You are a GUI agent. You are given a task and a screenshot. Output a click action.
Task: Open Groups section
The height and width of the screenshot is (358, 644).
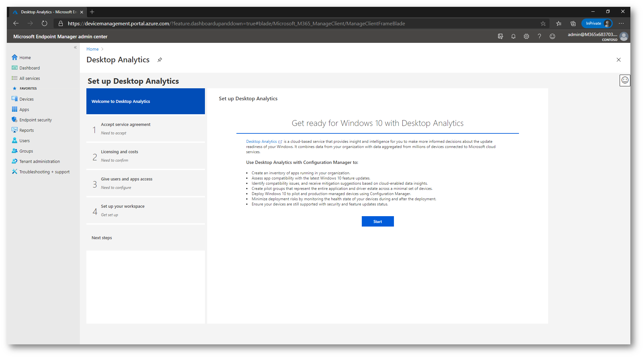point(26,151)
